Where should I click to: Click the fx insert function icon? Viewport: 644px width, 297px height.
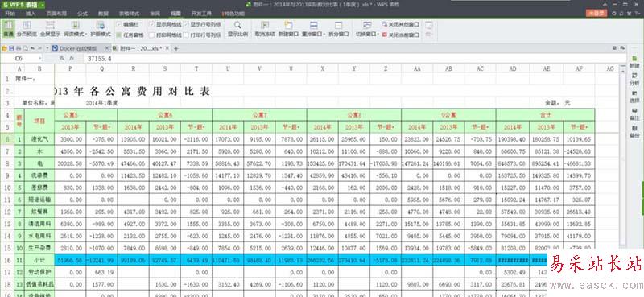(x=72, y=59)
